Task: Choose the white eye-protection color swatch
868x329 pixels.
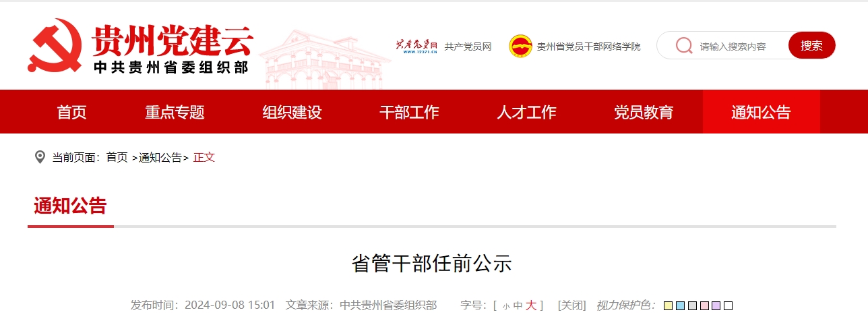Action: [x=728, y=306]
